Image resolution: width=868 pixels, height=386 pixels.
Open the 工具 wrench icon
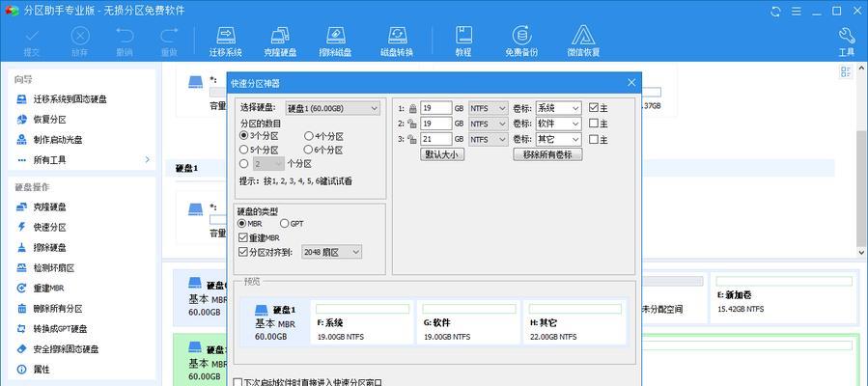(847, 41)
